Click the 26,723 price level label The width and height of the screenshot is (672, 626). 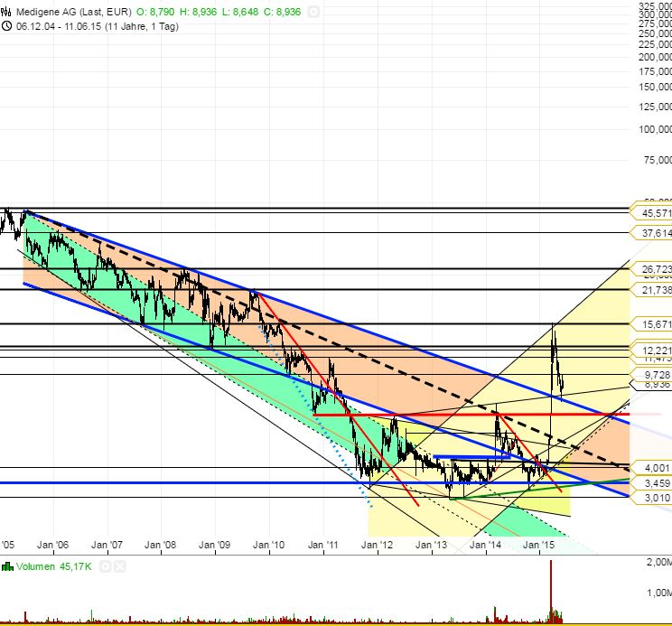[656, 269]
